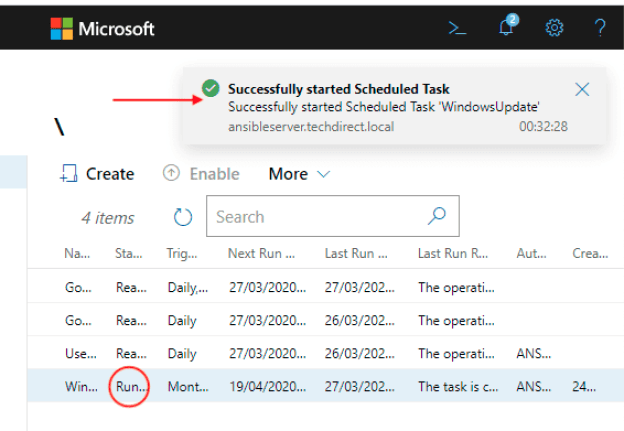Sort by Last Run Result column
The image size is (624, 431).
tap(452, 254)
